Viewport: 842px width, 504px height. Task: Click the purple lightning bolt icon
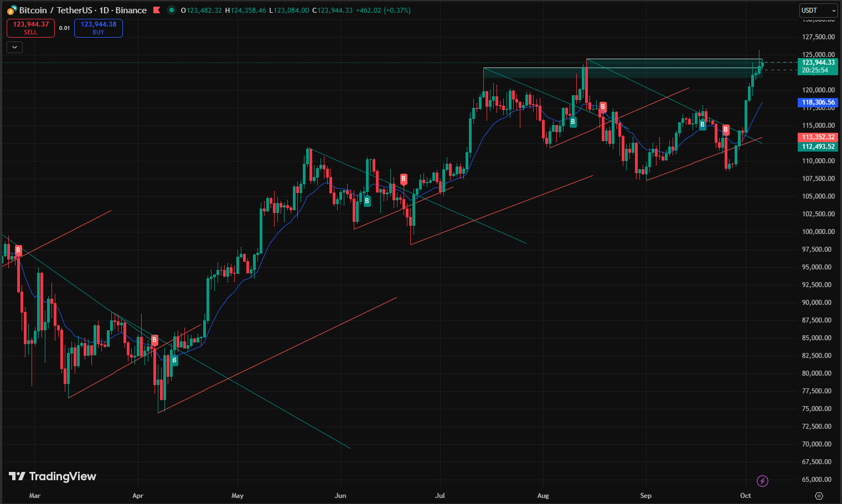(x=762, y=481)
